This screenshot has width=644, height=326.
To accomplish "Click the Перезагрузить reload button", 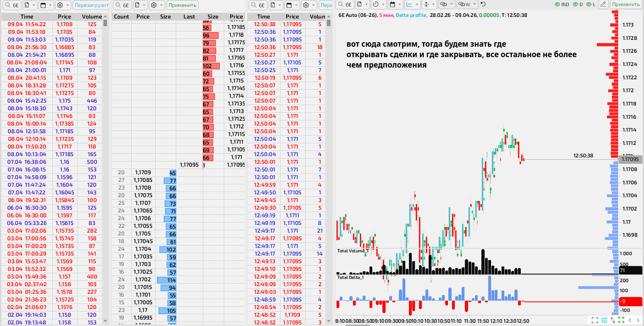I will (x=91, y=5).
